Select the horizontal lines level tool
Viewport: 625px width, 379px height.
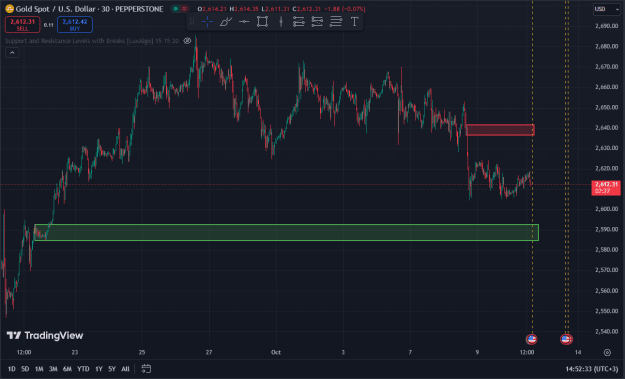pyautogui.click(x=336, y=22)
